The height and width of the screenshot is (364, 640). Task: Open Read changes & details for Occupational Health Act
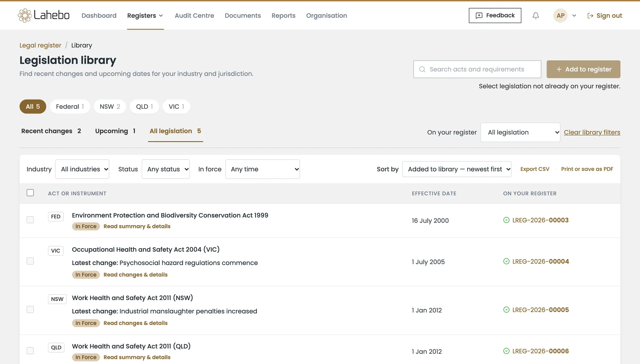click(x=135, y=275)
